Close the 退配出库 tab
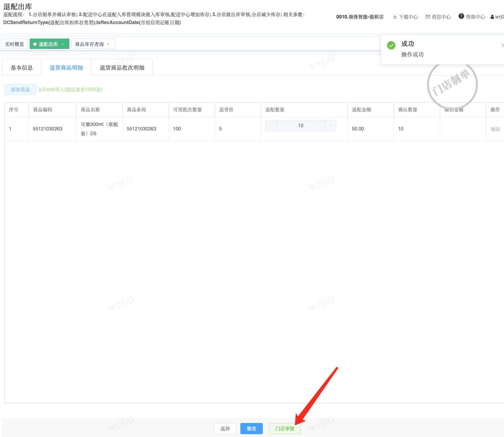Screen dimensions: 504x437 pyautogui.click(x=63, y=44)
